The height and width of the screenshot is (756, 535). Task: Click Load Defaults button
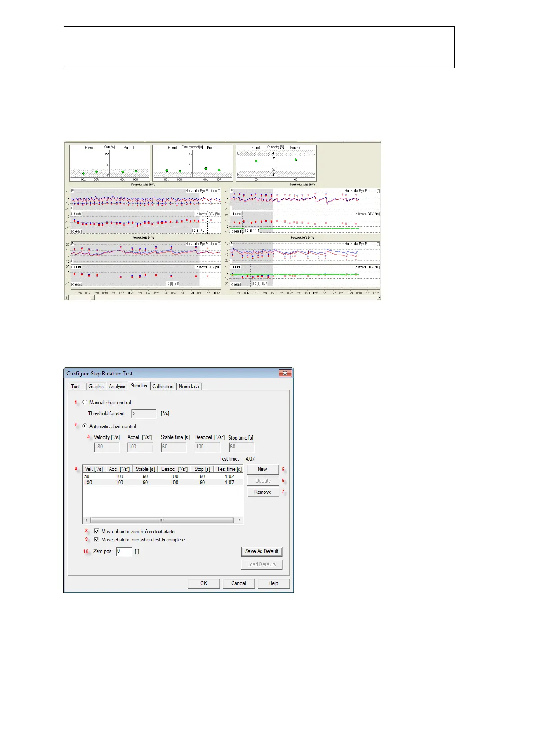coord(261,564)
